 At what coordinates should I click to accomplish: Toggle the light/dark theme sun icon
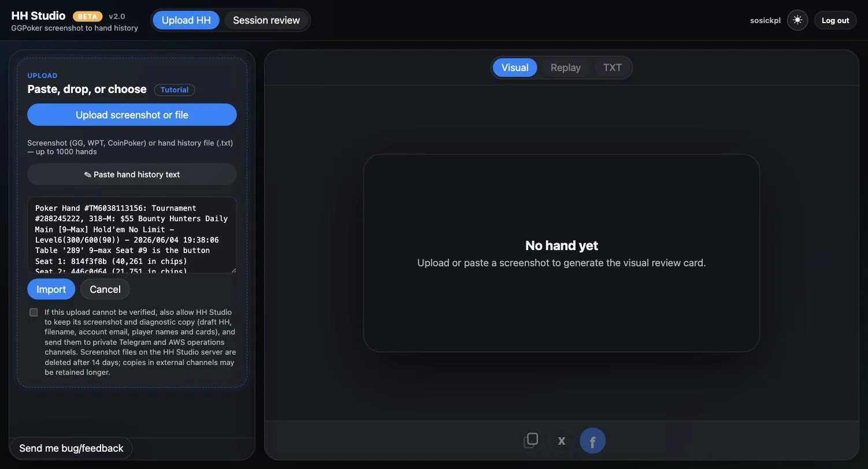pos(797,20)
